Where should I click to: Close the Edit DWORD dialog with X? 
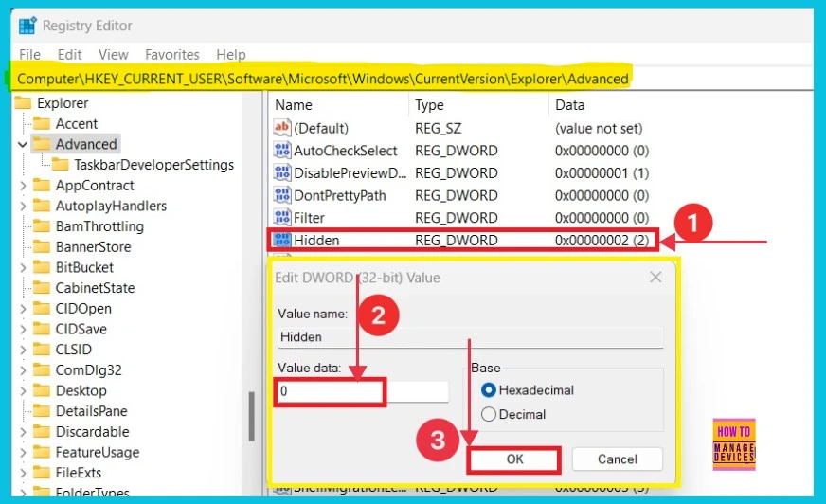[x=655, y=277]
